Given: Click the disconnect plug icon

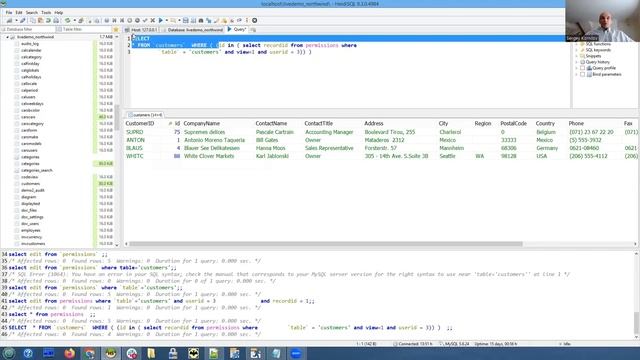Looking at the screenshot, I should [x=22, y=20].
